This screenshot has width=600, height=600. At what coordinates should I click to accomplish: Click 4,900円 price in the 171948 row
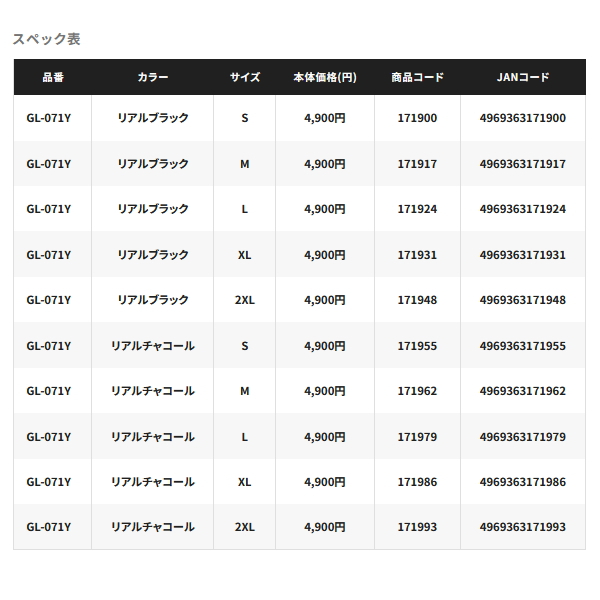pos(325,300)
